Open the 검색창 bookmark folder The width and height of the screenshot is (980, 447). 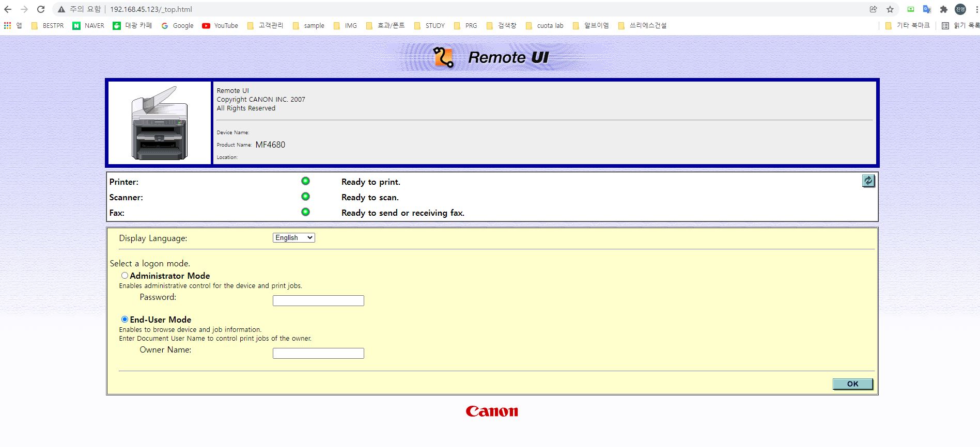(502, 25)
